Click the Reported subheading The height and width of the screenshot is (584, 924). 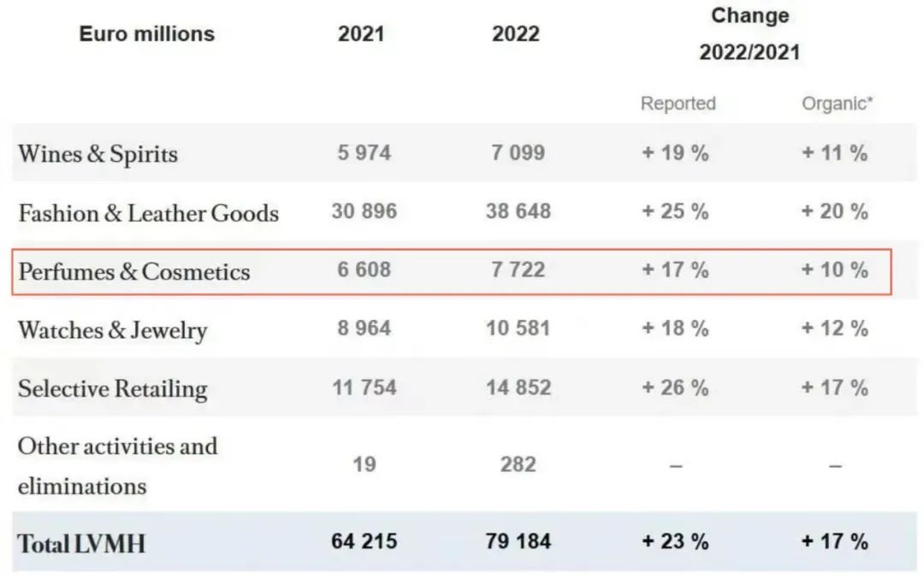[x=678, y=103]
